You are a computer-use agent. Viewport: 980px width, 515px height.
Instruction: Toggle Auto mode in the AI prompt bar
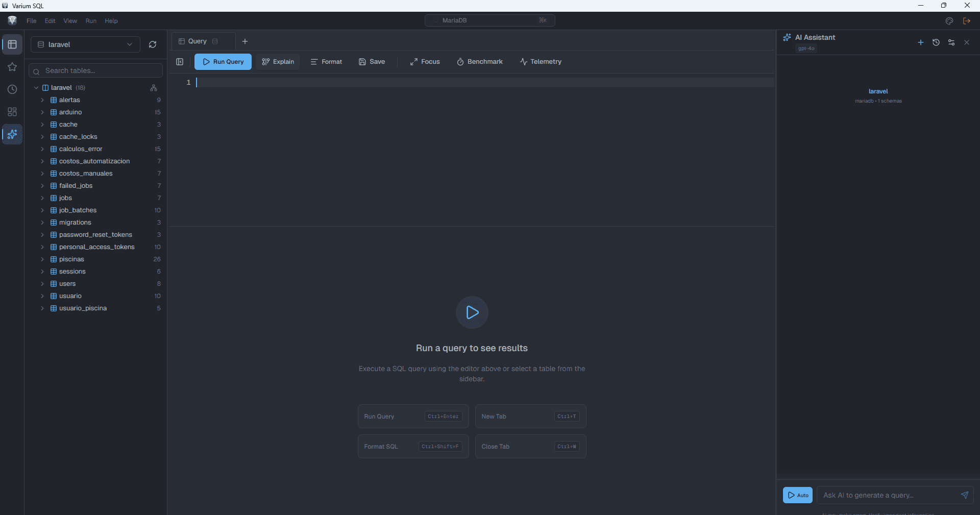(x=797, y=495)
